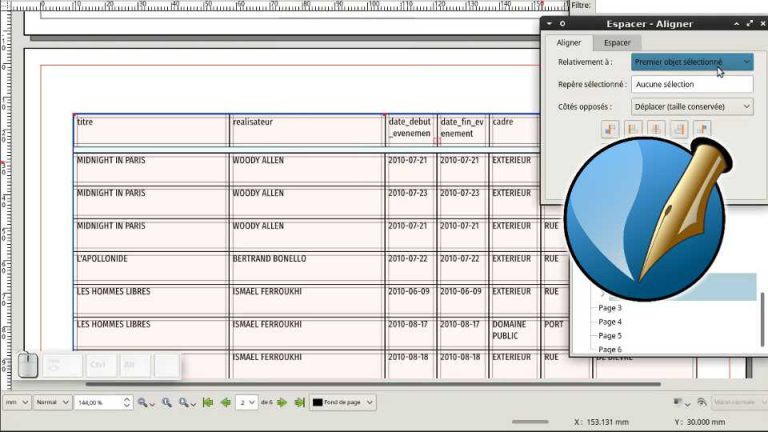Click the Espacer-Aligner window pin circle icon
The width and height of the screenshot is (768, 432).
562,24
